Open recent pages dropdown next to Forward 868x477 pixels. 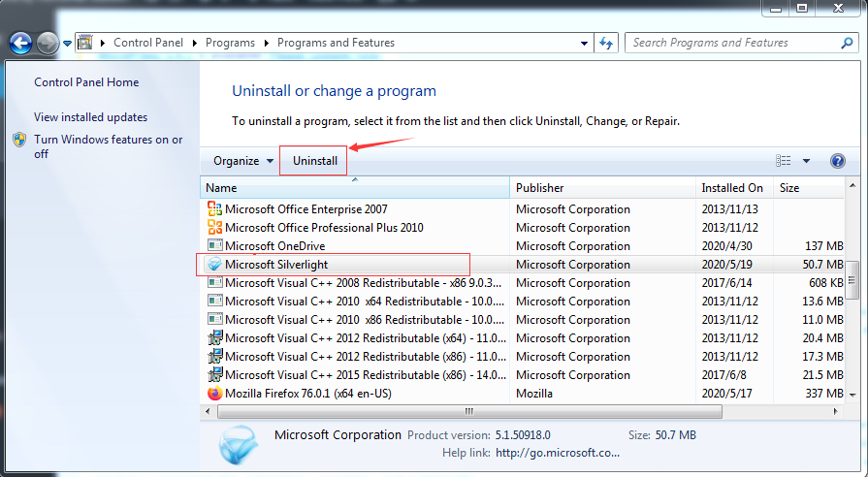point(67,44)
